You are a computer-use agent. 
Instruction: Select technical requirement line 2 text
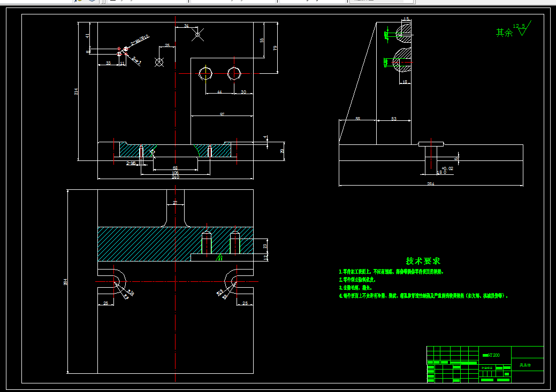point(357,280)
